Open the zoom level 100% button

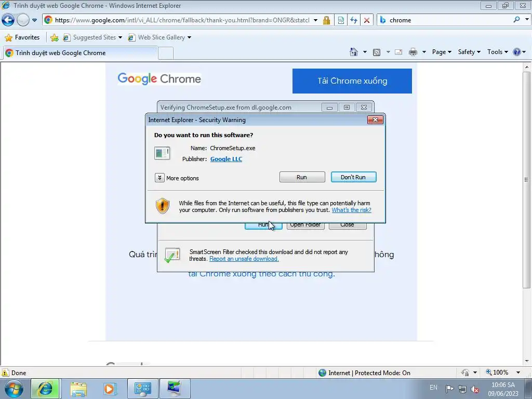click(x=497, y=373)
